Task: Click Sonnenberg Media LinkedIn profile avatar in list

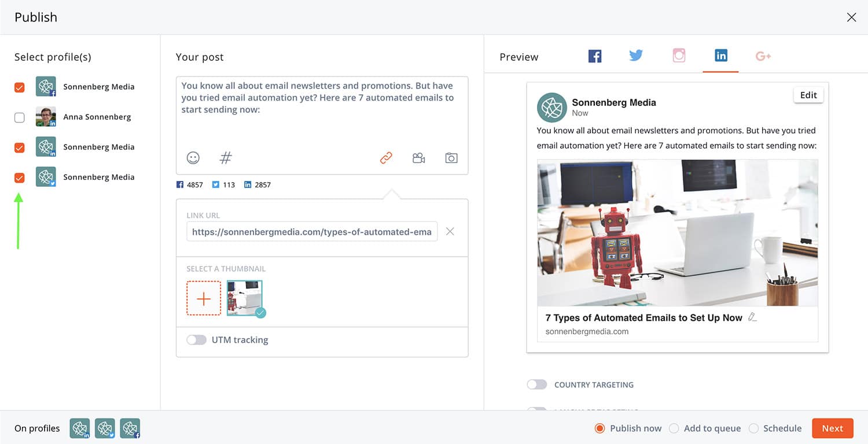Action: 46,147
